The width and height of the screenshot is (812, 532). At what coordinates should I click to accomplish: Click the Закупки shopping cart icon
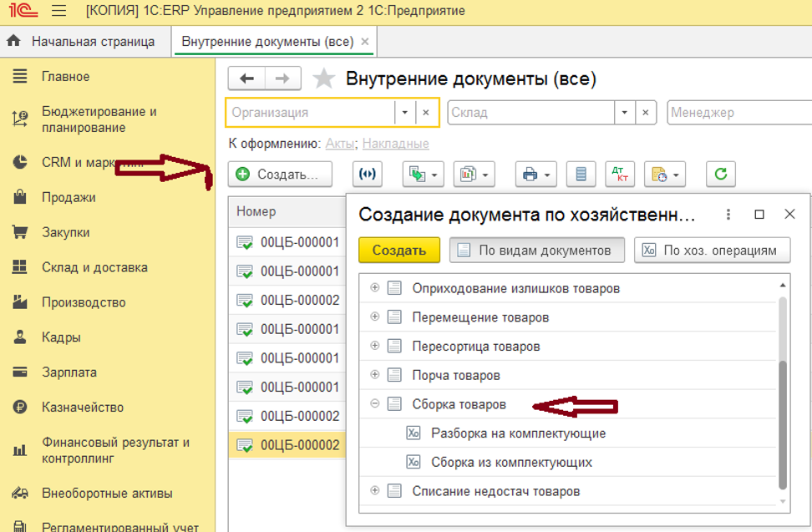(20, 232)
